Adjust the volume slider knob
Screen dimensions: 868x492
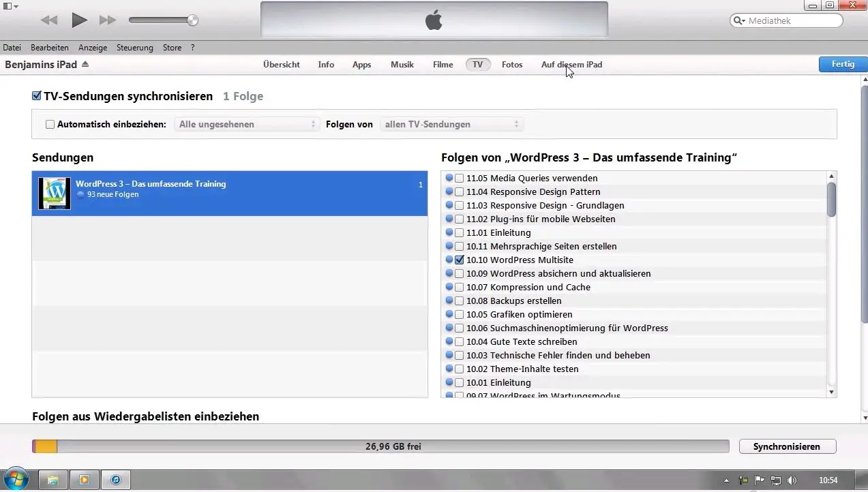click(x=193, y=20)
